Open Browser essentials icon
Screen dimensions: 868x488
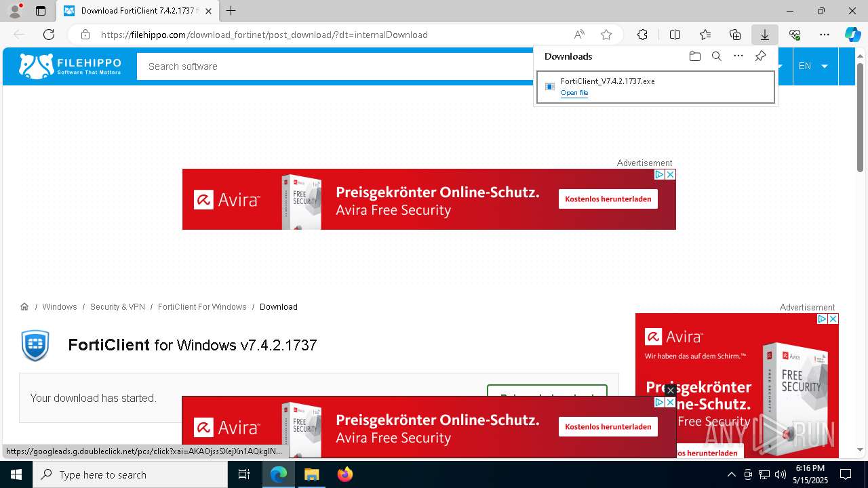point(795,35)
